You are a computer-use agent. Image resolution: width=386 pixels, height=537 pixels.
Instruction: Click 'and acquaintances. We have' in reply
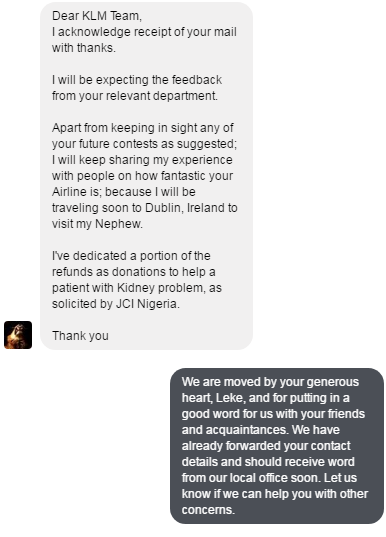click(261, 430)
